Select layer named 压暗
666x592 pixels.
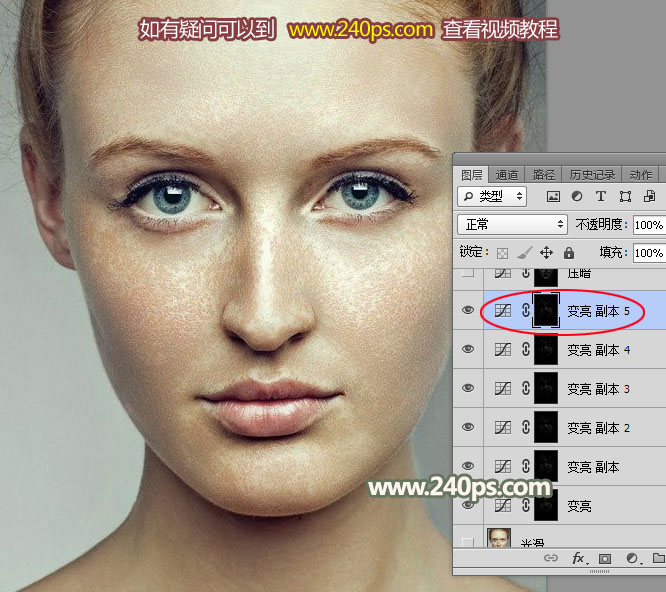pyautogui.click(x=579, y=273)
